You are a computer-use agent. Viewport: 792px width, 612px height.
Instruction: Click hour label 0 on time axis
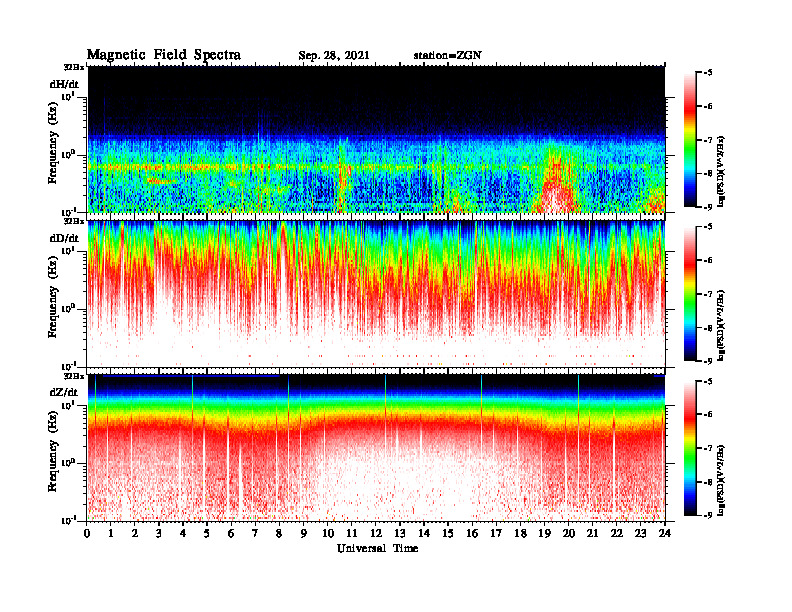[x=87, y=534]
